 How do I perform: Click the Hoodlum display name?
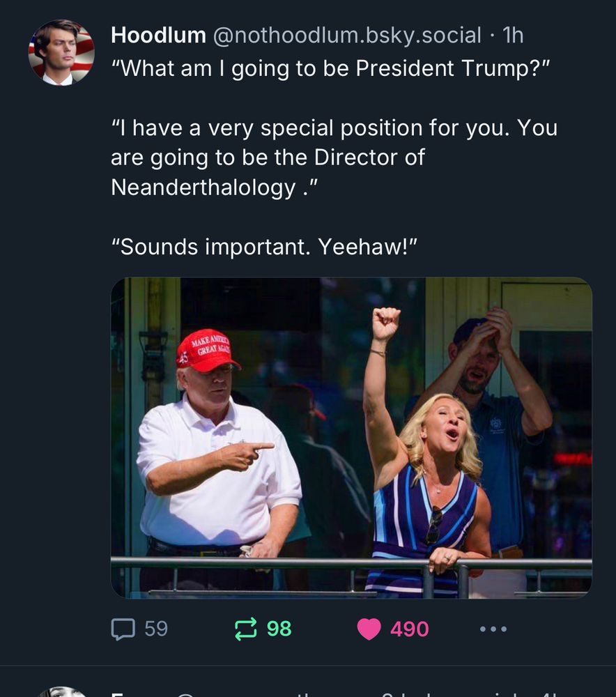pos(158,35)
